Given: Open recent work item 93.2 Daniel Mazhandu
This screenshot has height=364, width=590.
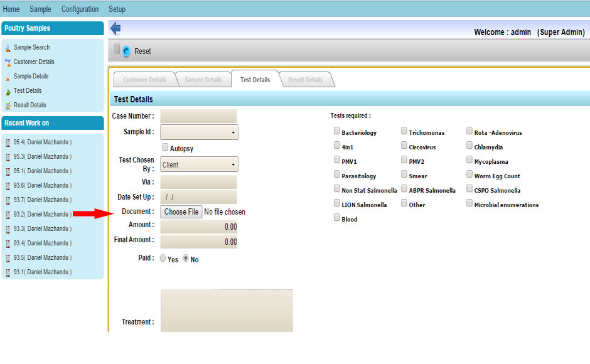Looking at the screenshot, I should (43, 215).
